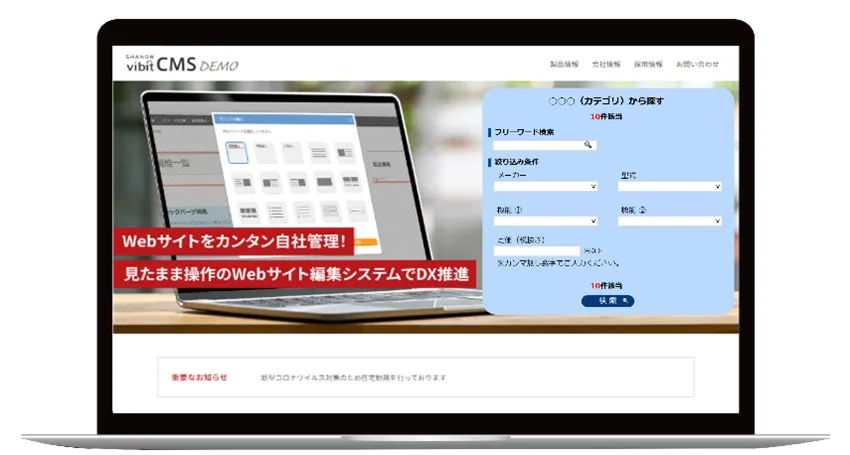Click the フリーワード検索 text field

point(537,145)
